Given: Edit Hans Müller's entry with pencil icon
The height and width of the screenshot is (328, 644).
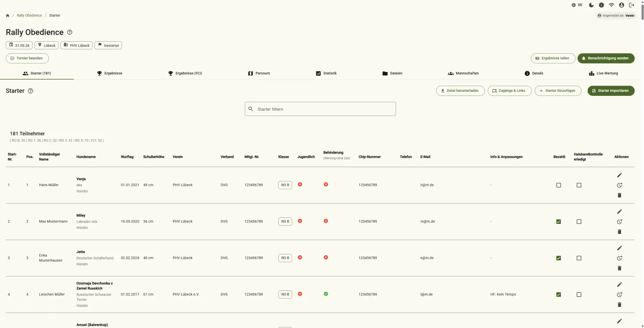Looking at the screenshot, I should (x=620, y=175).
